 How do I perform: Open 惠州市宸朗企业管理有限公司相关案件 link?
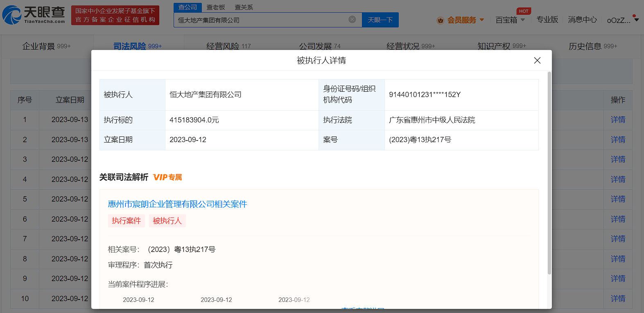177,204
